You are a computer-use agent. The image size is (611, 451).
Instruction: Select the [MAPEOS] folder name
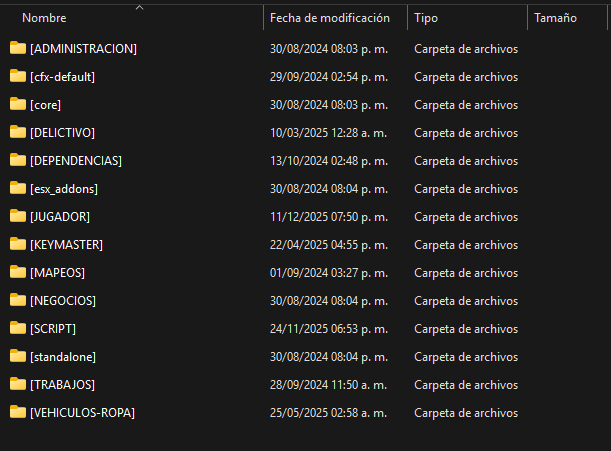[57, 272]
